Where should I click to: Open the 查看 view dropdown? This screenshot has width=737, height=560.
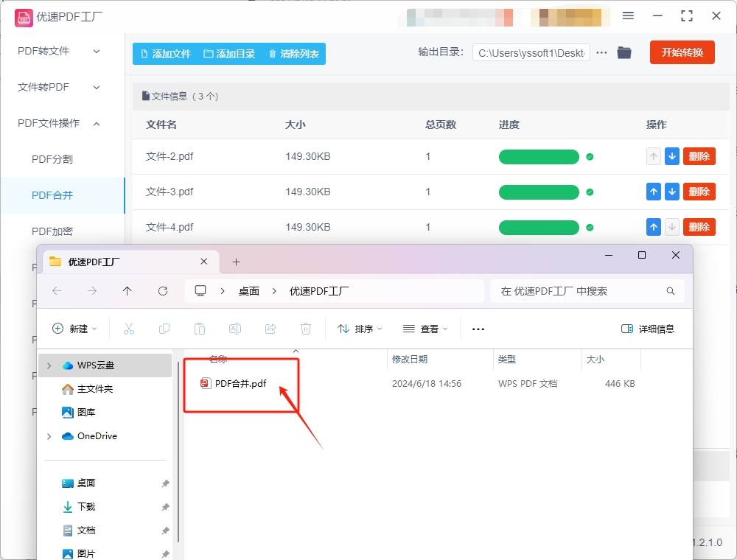pos(425,329)
